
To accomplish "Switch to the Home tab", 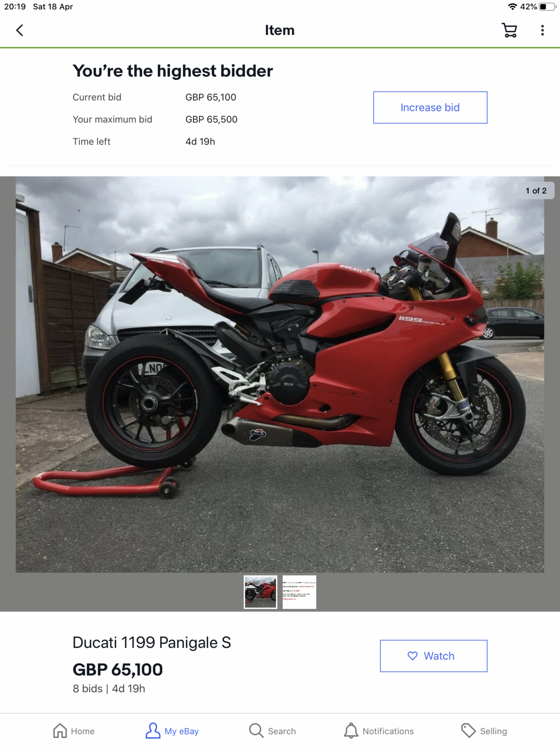I will (74, 731).
